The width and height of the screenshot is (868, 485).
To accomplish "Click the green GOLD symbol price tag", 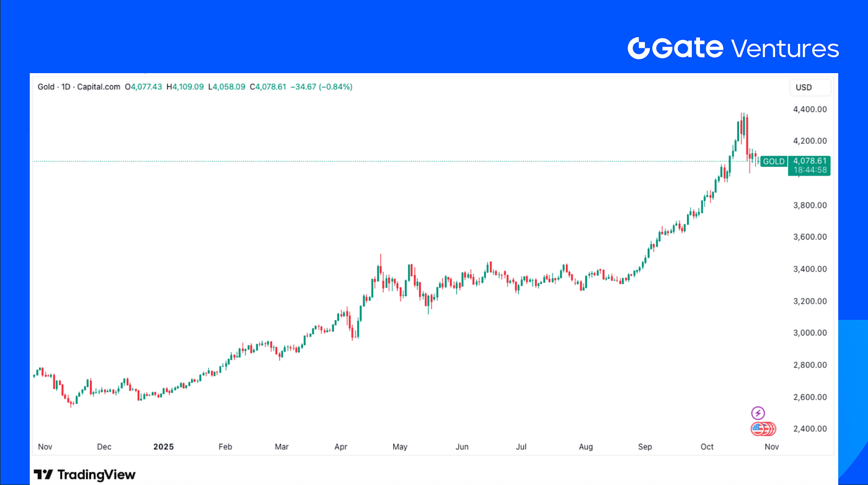I will (x=773, y=161).
